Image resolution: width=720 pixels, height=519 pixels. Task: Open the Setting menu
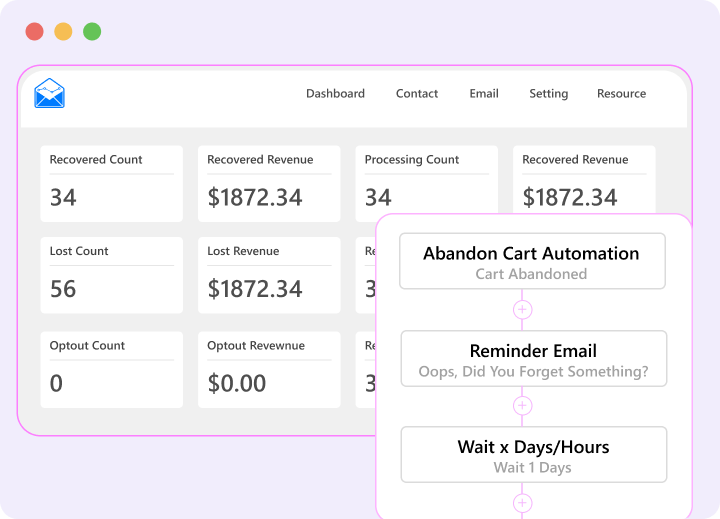click(x=549, y=94)
